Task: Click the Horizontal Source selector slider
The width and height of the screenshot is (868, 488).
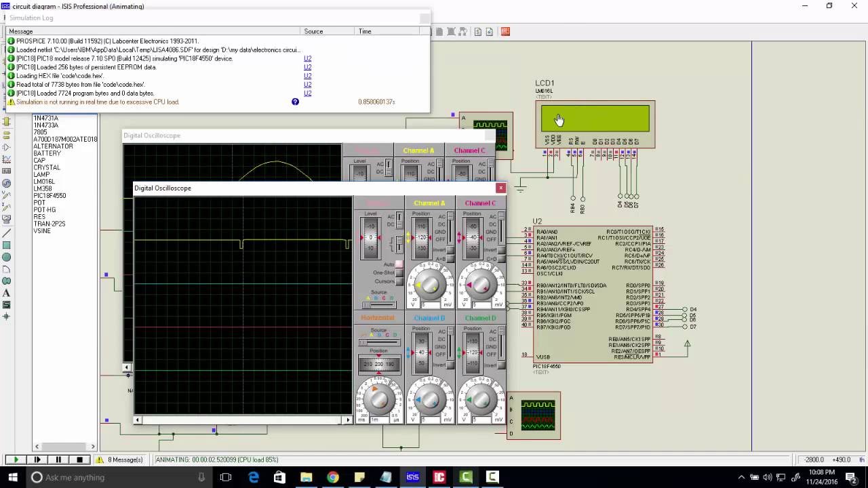Action: pos(378,342)
